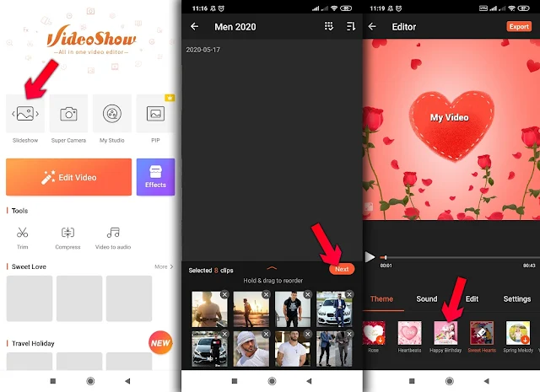This screenshot has height=392, width=540.
Task: Go back from the Editor screen
Action: 372,26
